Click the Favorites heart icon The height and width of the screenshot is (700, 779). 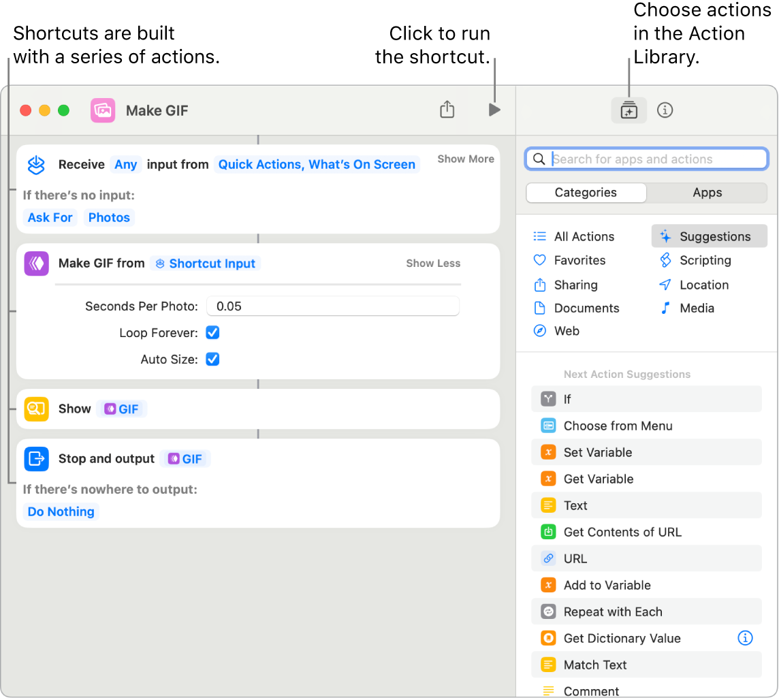pyautogui.click(x=539, y=259)
